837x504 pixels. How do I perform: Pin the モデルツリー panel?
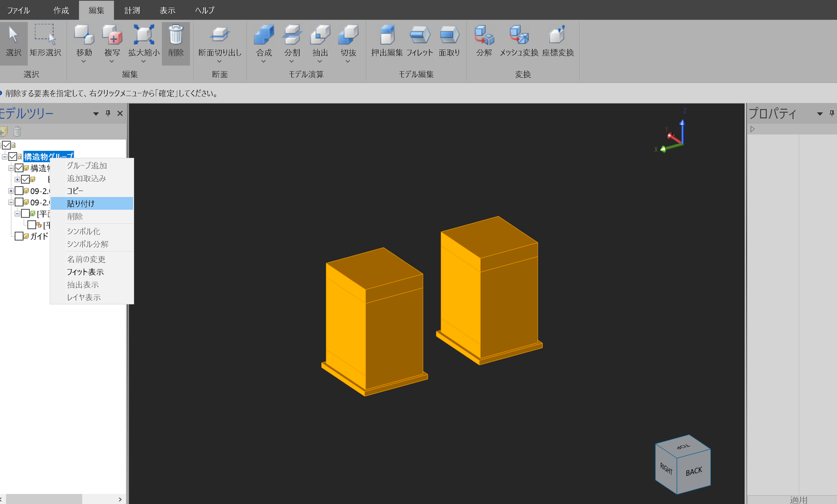(108, 113)
